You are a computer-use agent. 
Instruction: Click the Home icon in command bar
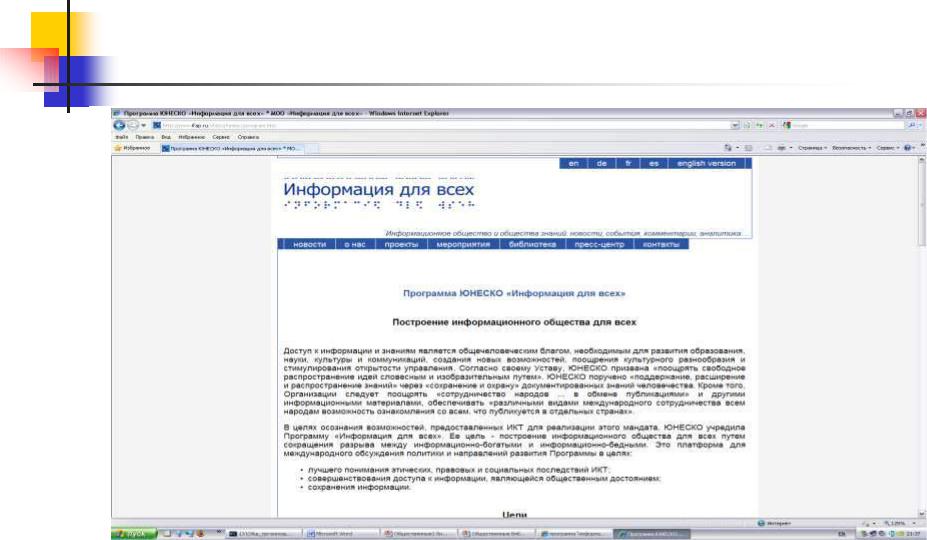click(x=728, y=148)
